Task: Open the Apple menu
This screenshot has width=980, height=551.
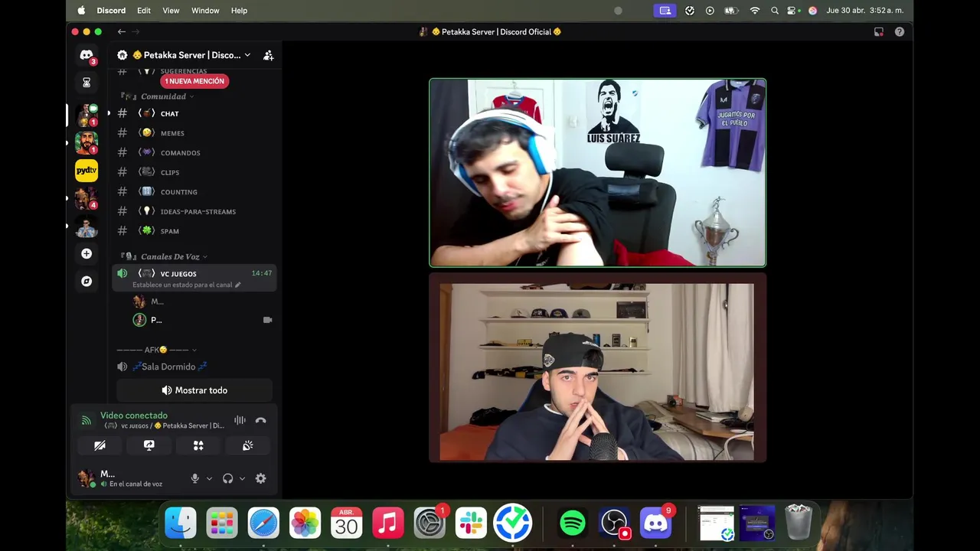Action: [81, 11]
